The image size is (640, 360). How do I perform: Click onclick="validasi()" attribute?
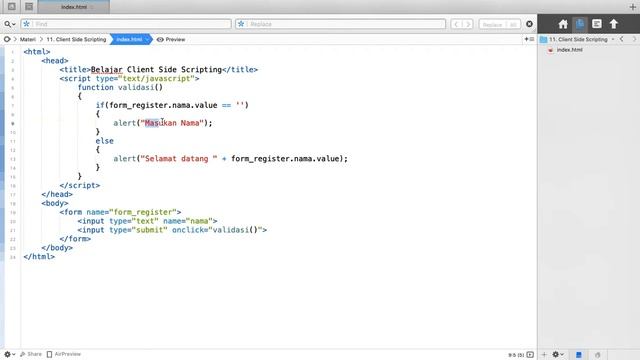point(217,230)
